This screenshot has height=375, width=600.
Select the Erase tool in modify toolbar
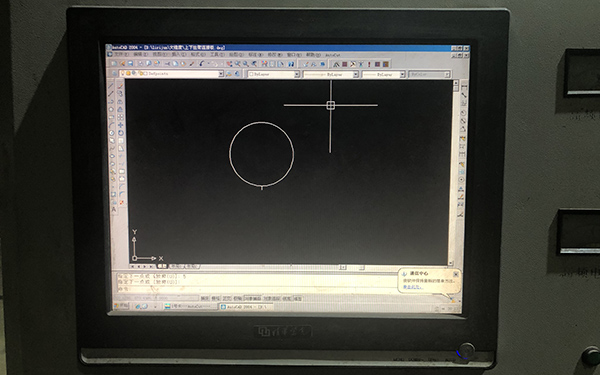[x=121, y=86]
